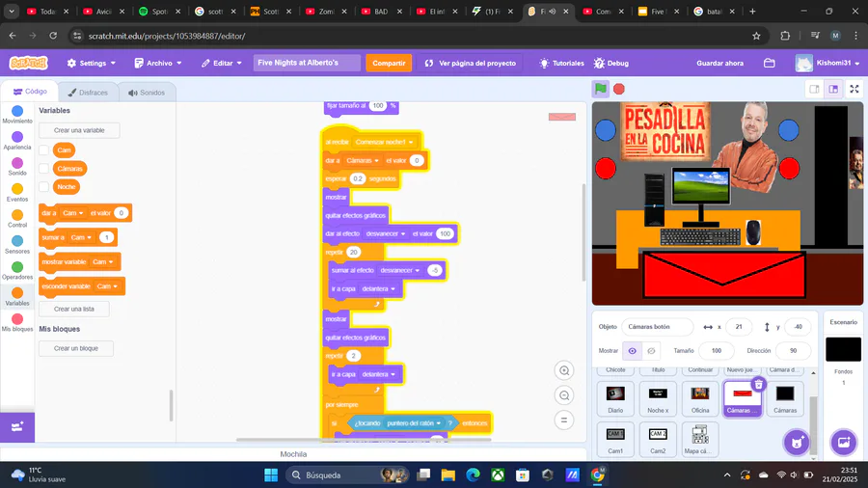Image resolution: width=868 pixels, height=488 pixels.
Task: Open the choose a sprite button
Action: [x=797, y=442]
